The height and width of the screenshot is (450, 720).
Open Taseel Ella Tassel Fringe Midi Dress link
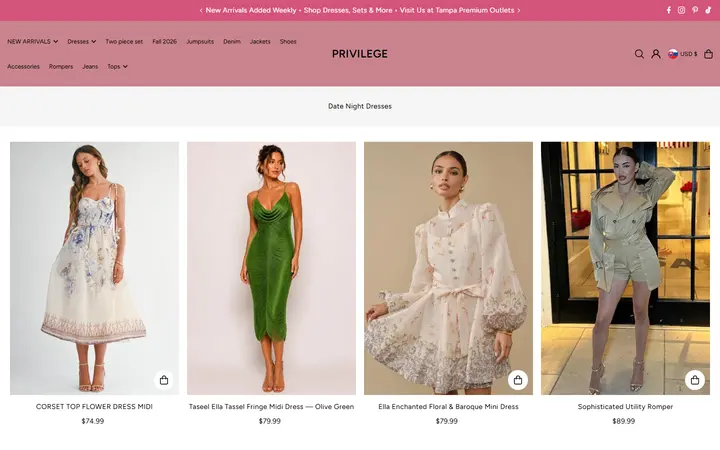(271, 406)
